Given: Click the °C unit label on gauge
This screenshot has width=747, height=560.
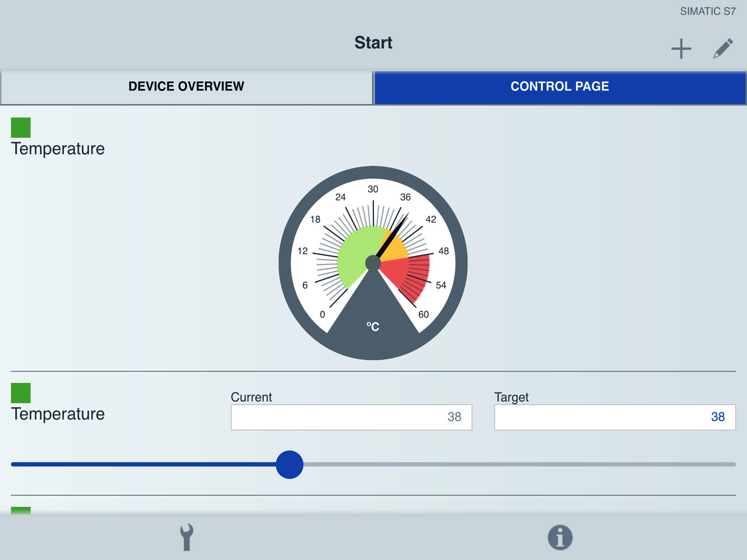Looking at the screenshot, I should tap(373, 326).
